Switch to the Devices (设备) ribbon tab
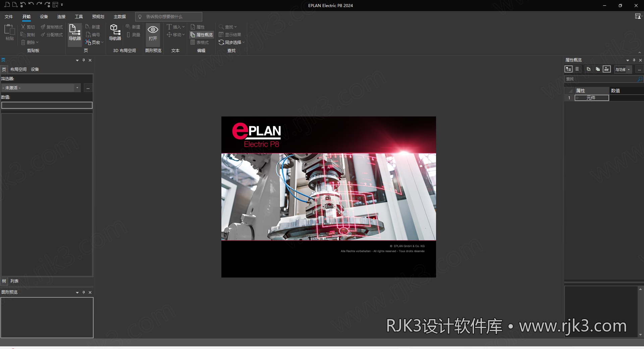644x349 pixels. pyautogui.click(x=44, y=16)
